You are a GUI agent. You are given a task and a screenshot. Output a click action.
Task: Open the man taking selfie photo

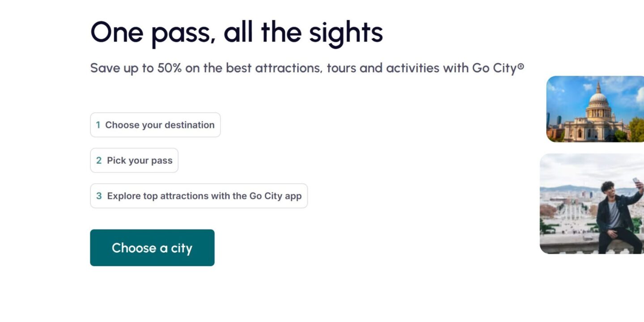click(592, 203)
